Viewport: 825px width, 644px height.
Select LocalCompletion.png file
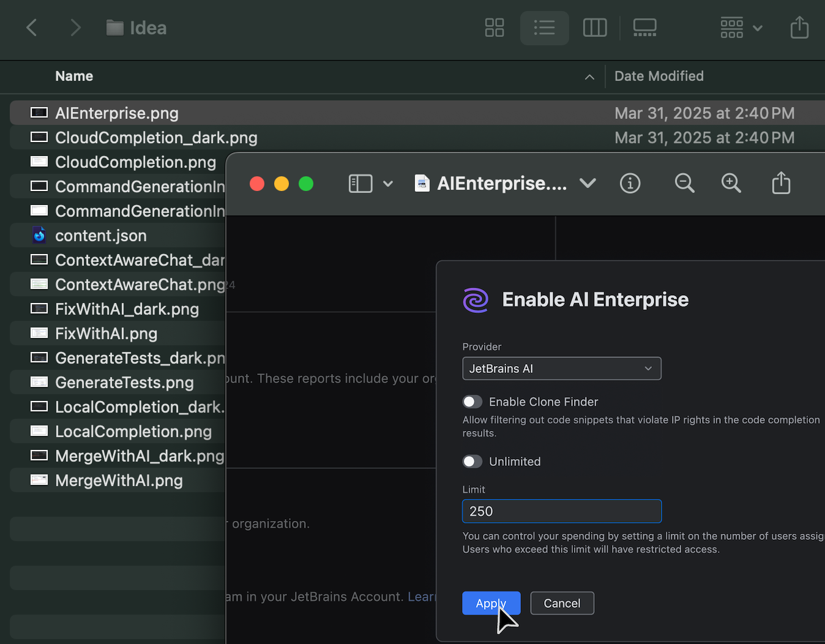(133, 432)
